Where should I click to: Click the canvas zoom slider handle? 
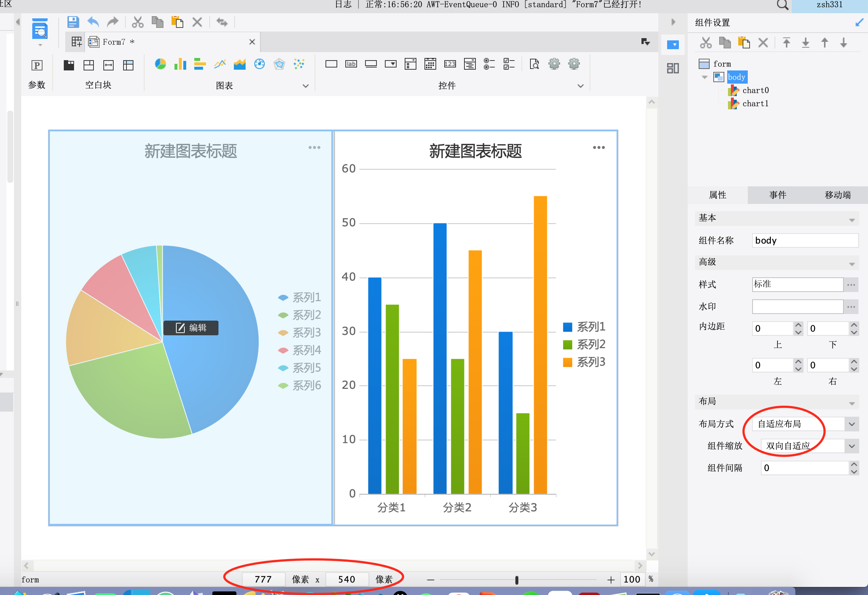(517, 580)
